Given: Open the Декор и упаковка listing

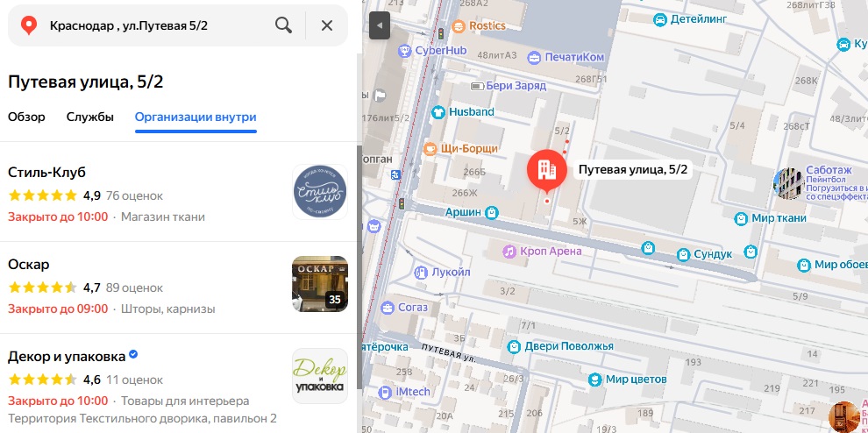Looking at the screenshot, I should pyautogui.click(x=66, y=356).
